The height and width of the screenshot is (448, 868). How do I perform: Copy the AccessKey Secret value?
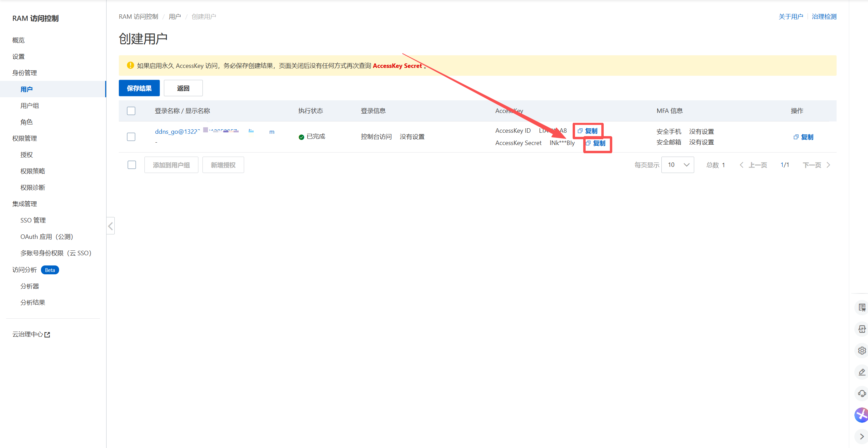pos(596,143)
